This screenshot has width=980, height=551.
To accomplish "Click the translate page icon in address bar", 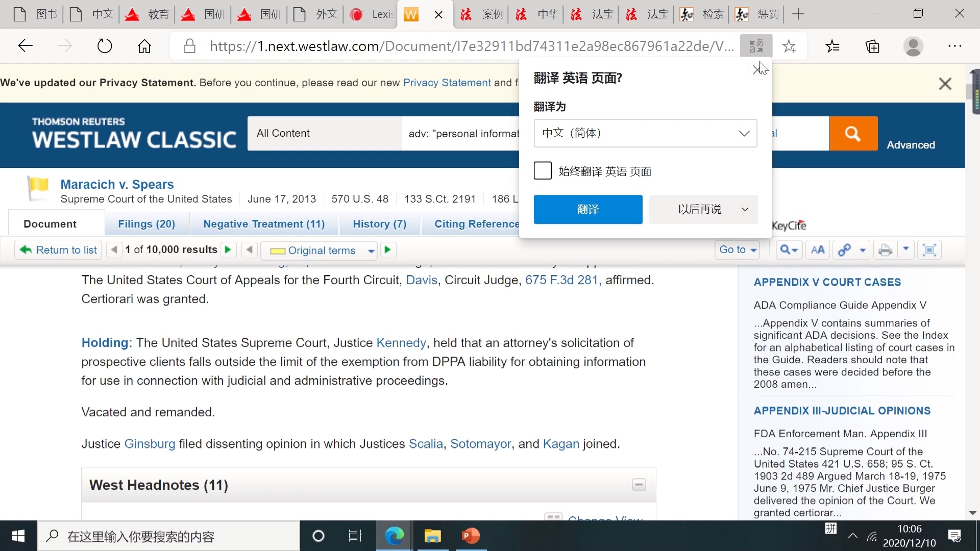I will [x=756, y=46].
